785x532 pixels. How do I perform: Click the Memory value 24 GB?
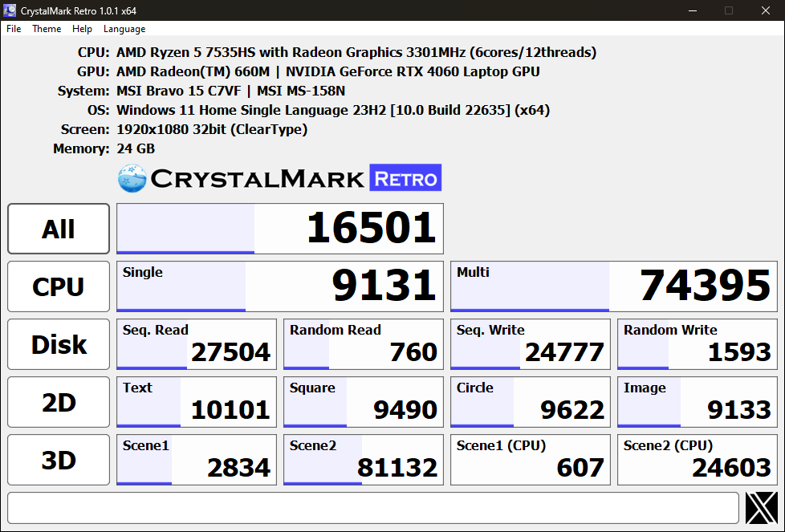(136, 148)
